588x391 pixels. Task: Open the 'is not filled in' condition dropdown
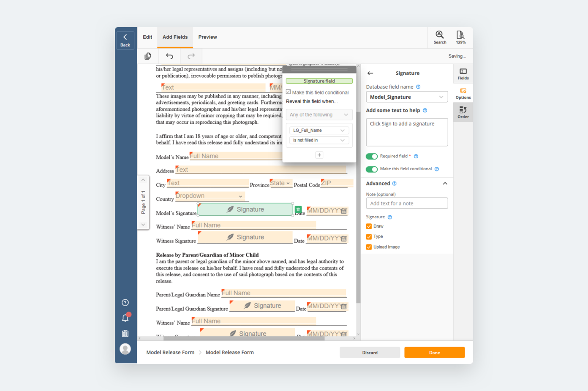(319, 140)
